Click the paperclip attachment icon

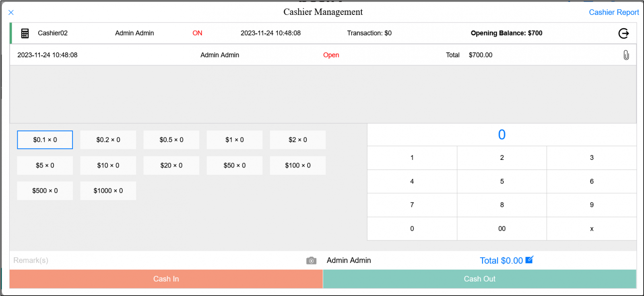click(626, 55)
